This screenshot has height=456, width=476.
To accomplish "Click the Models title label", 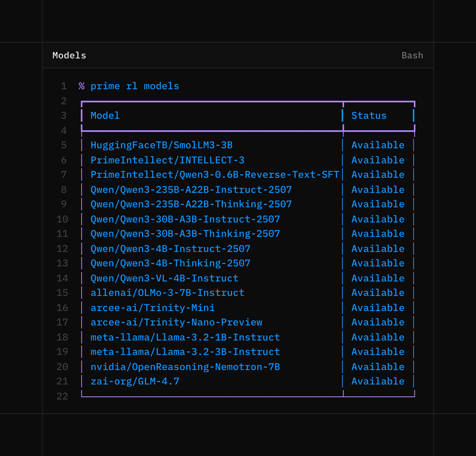I will coord(69,55).
